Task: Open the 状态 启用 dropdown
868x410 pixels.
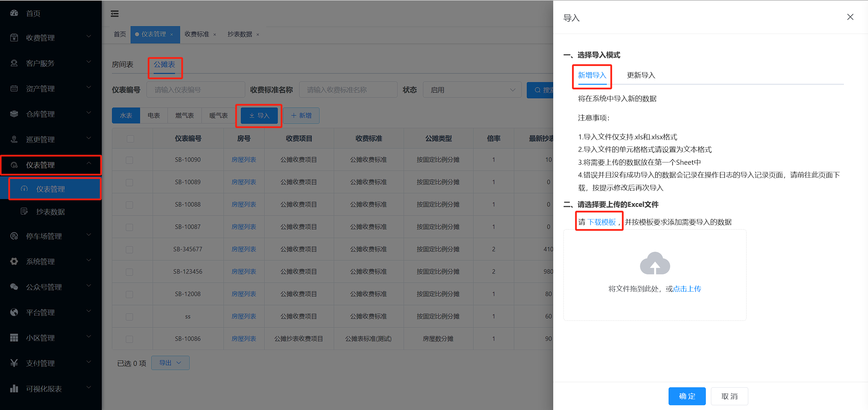Action: click(x=472, y=90)
